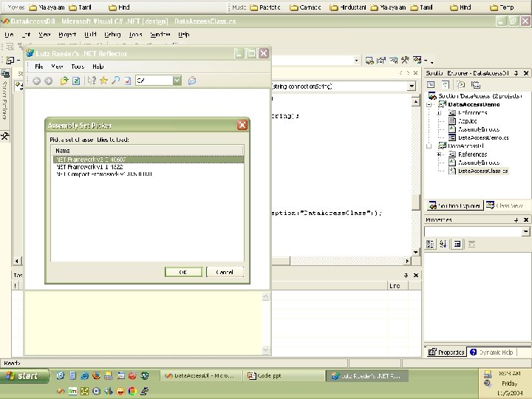
Task: Collapse the DataAccessDemo project node
Action: click(x=430, y=104)
